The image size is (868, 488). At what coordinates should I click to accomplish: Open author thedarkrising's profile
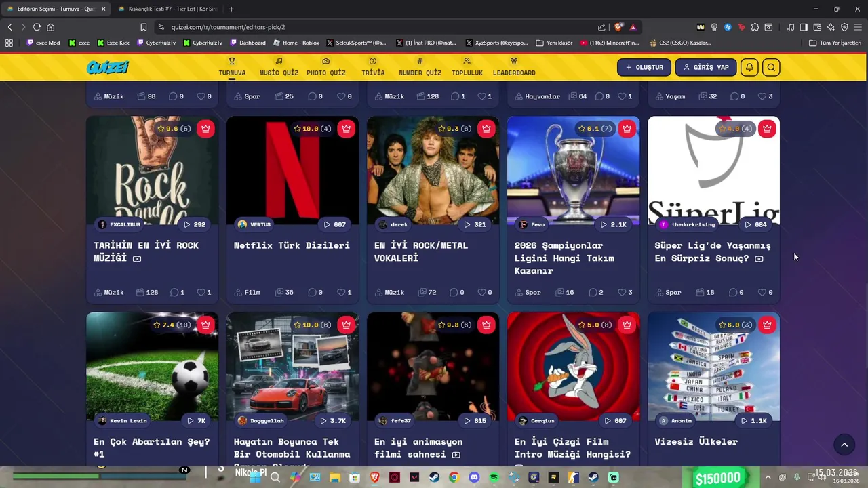tap(686, 224)
